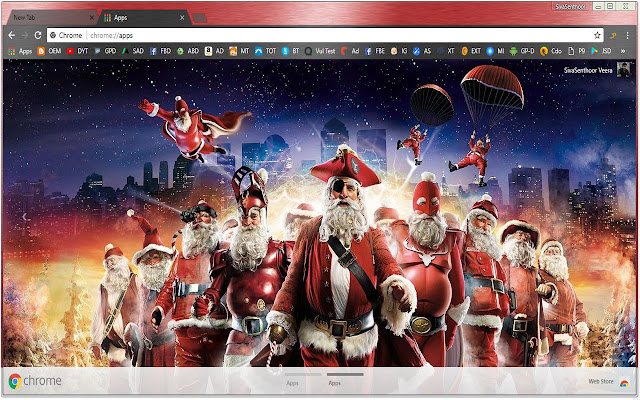Open the MI bookmark

(x=496, y=51)
